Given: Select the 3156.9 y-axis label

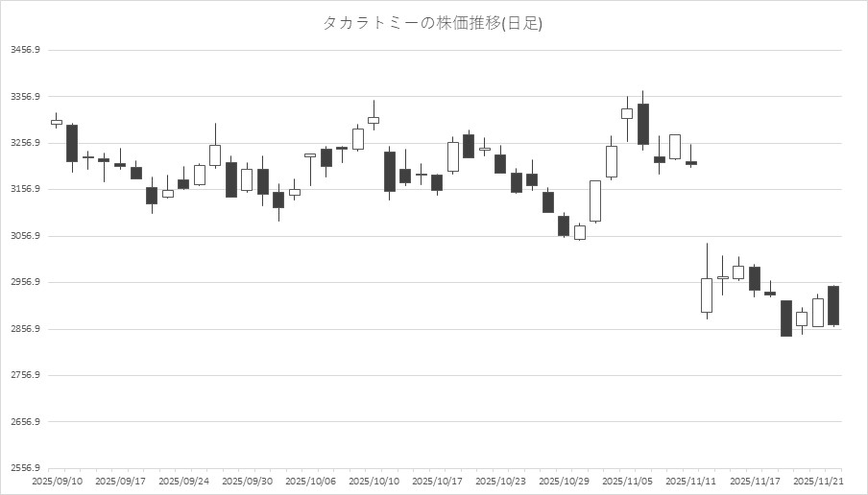Looking at the screenshot, I should point(25,190).
